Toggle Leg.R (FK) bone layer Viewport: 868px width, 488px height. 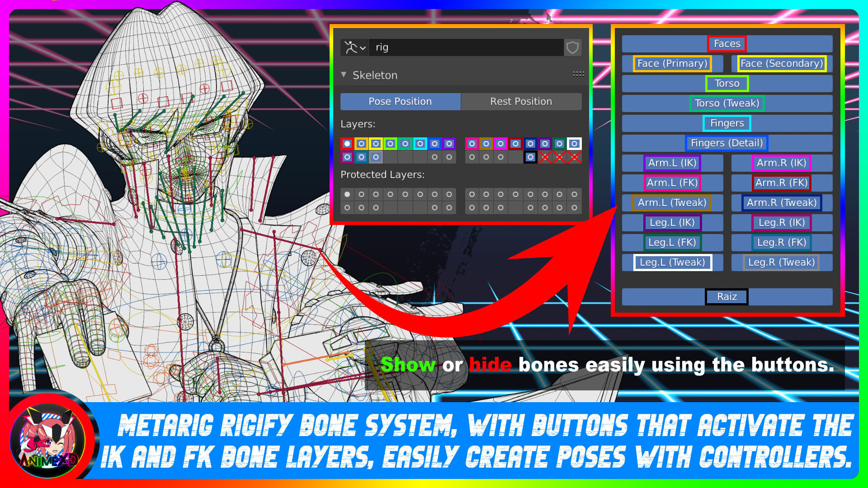[x=782, y=243]
